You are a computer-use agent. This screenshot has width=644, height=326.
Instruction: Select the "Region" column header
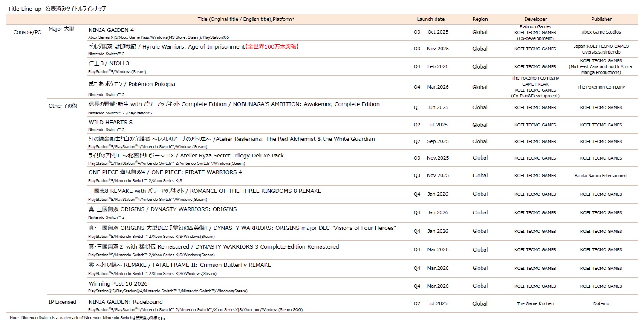tap(480, 19)
